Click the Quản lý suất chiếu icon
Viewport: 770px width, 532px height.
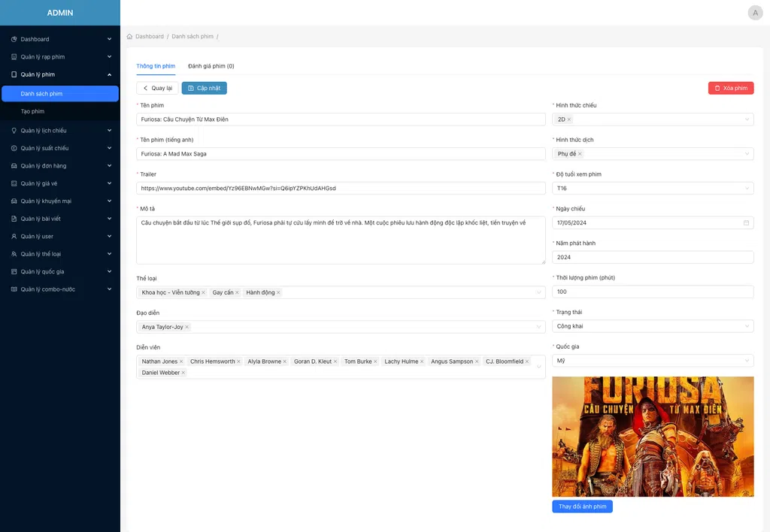[x=14, y=148]
